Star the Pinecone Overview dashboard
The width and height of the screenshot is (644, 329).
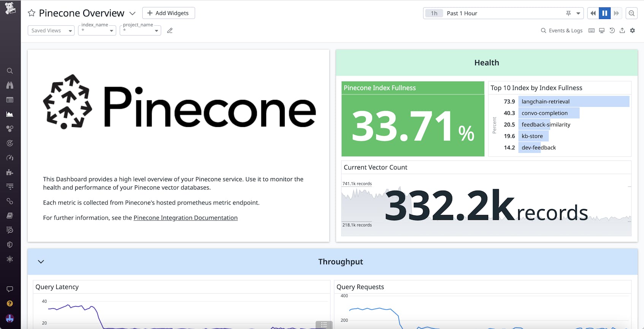pos(32,13)
